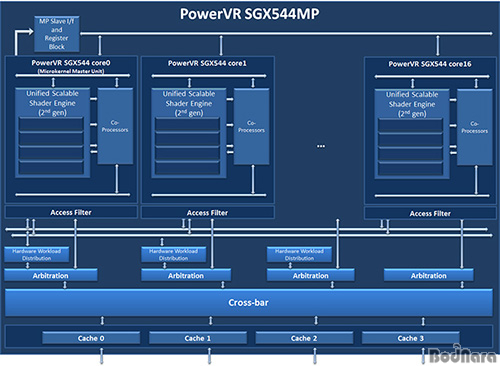Click the third Hardware Workload Distribution box
This screenshot has height=366, width=500.
tap(299, 255)
